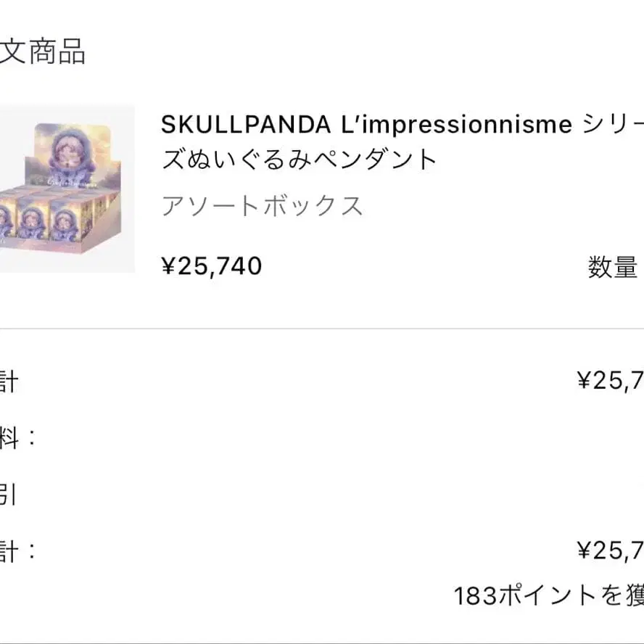This screenshot has height=644, width=644.
Task: Click the subtotal 計 label without a colon
Action: 7,381
